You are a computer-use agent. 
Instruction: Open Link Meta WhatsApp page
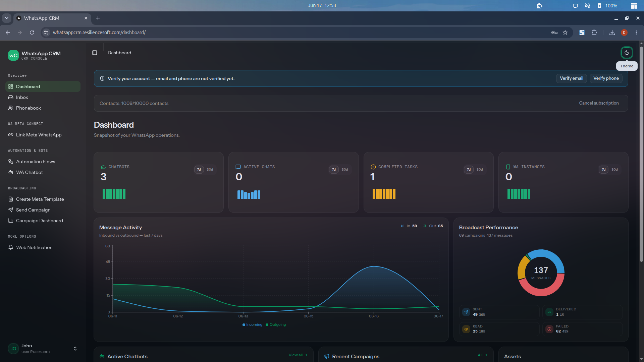[x=43, y=135]
